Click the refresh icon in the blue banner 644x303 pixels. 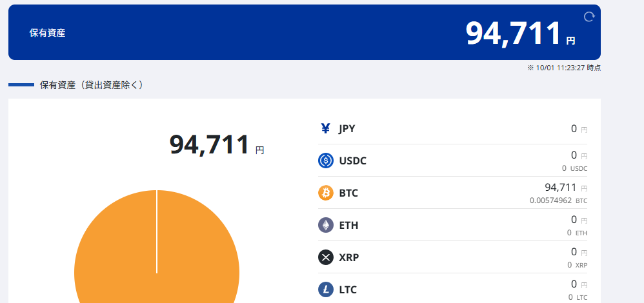coord(589,17)
